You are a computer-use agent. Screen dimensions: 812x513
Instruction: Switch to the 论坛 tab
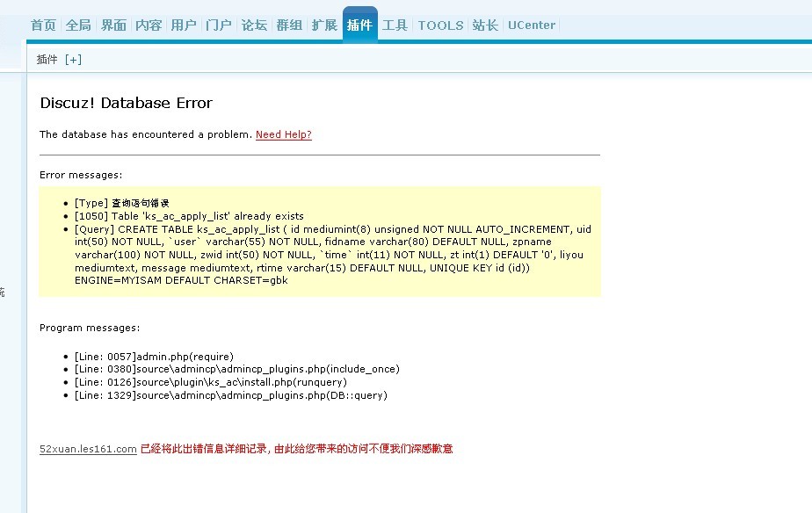click(x=254, y=25)
